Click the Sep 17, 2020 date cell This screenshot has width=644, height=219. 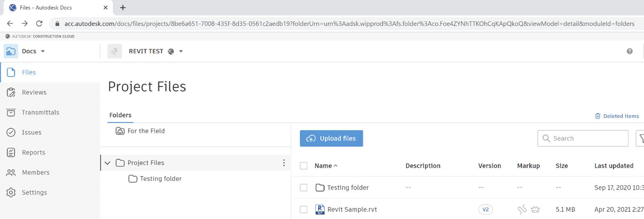[x=619, y=187]
